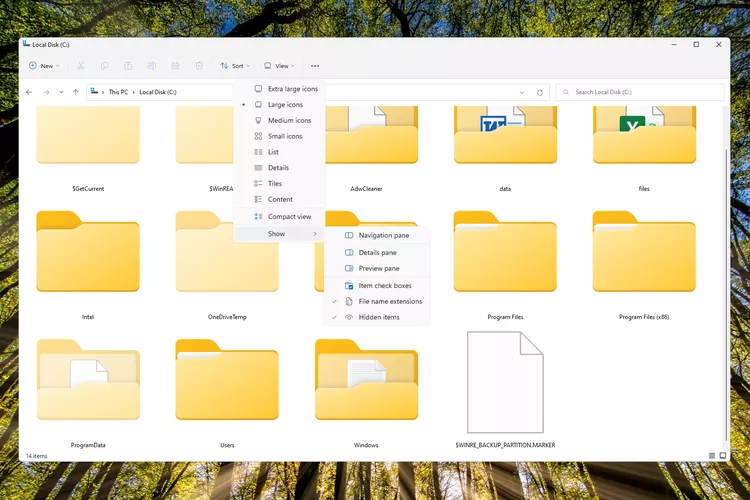This screenshot has width=750, height=500.
Task: Open the Windows folder
Action: 366,393
